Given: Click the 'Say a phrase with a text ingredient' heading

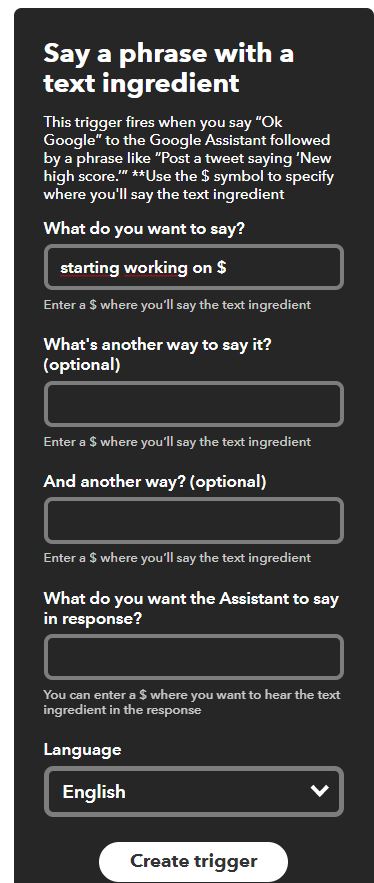Looking at the screenshot, I should click(x=169, y=68).
